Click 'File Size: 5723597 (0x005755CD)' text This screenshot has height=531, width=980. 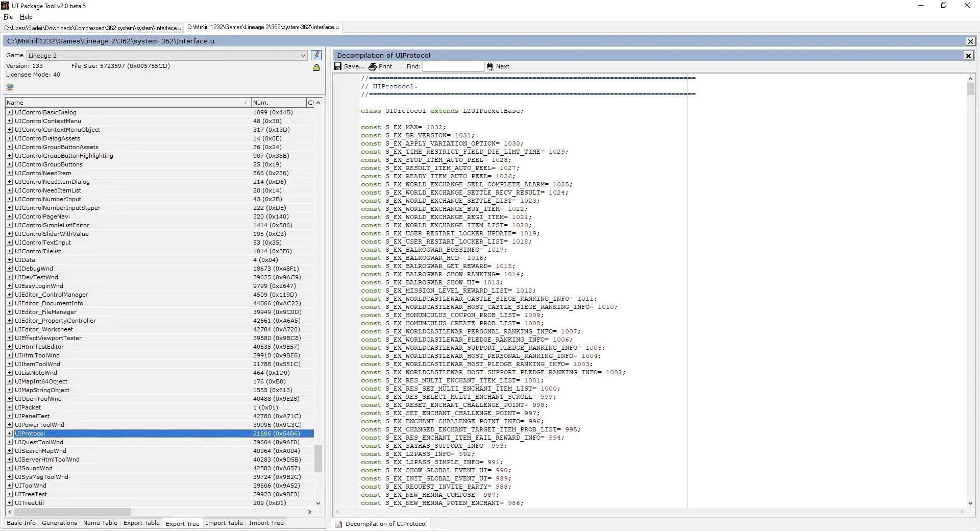tap(120, 66)
